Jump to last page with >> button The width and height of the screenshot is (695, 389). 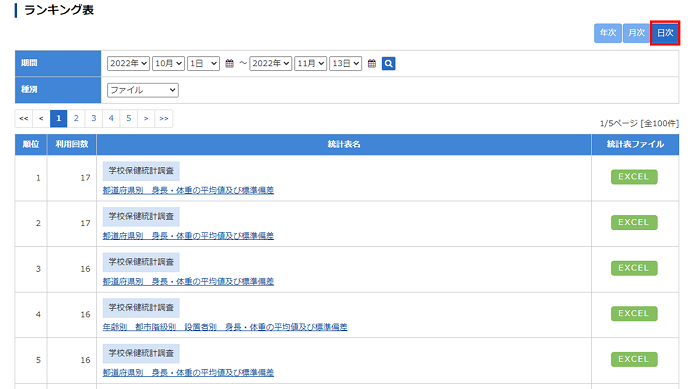point(164,118)
